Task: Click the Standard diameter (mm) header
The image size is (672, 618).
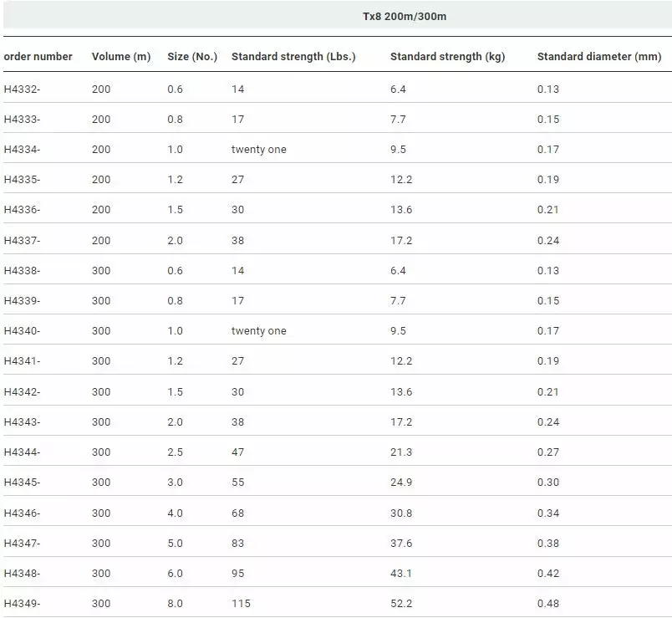Action: (x=599, y=57)
